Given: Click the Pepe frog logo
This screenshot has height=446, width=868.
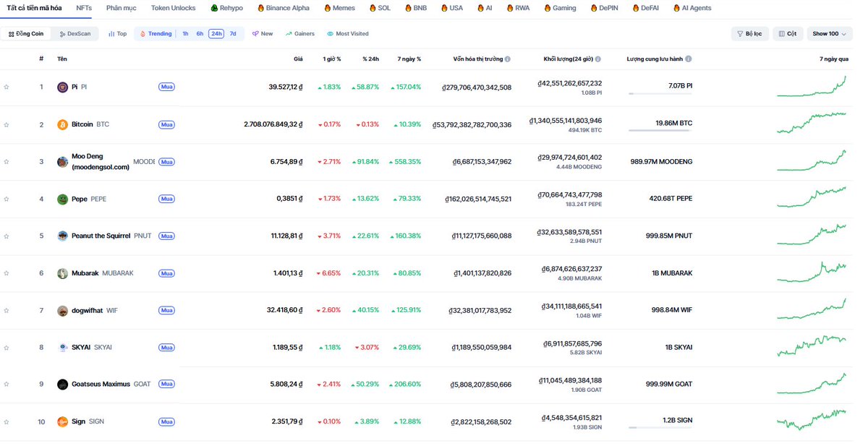Looking at the screenshot, I should 62,199.
